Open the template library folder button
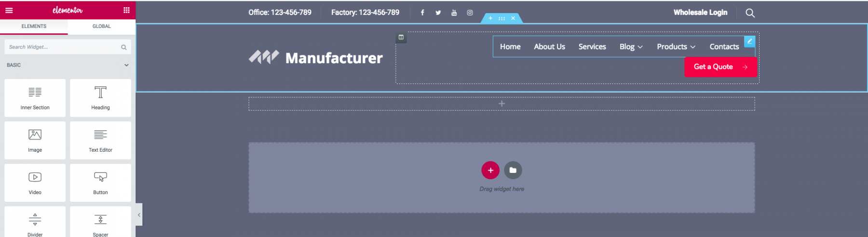This screenshot has height=237, width=868. click(513, 170)
